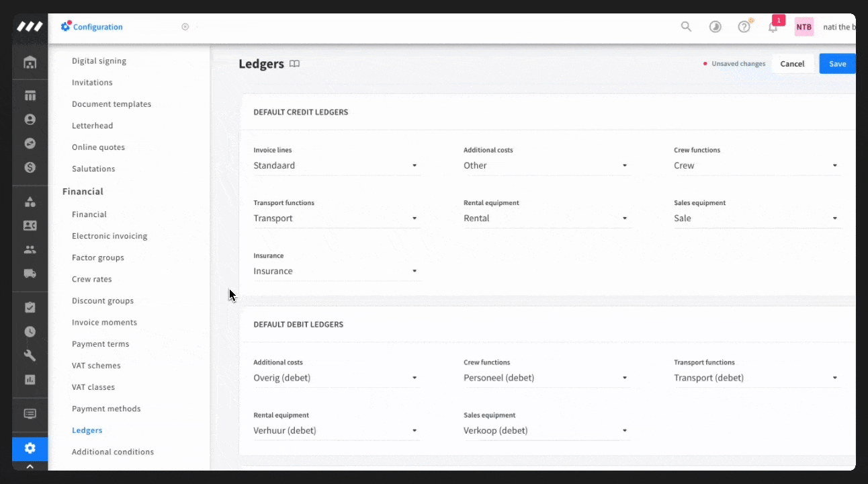Open the table-shaped planner sidebar icon
Image resolution: width=868 pixels, height=484 pixels.
click(30, 95)
